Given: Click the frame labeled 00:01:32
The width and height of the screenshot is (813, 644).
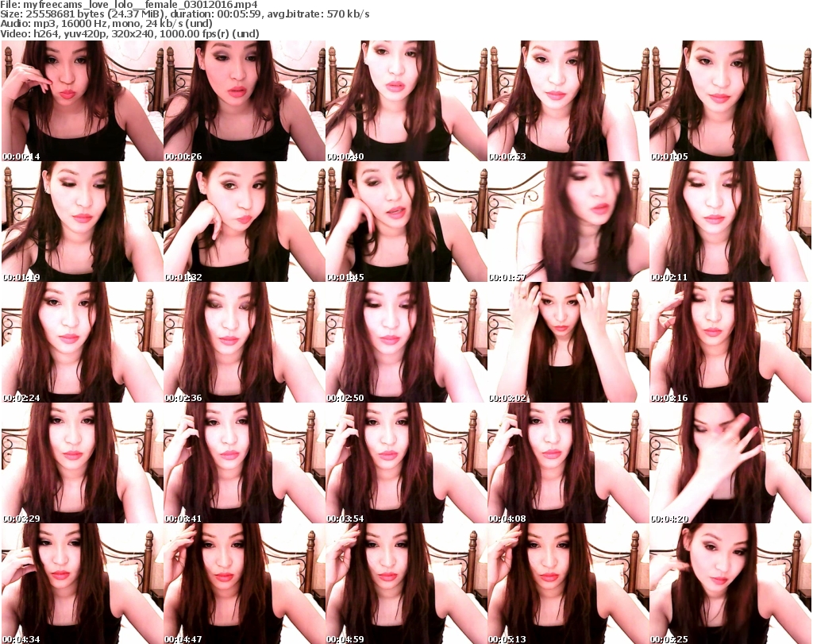Looking at the screenshot, I should click(x=244, y=222).
